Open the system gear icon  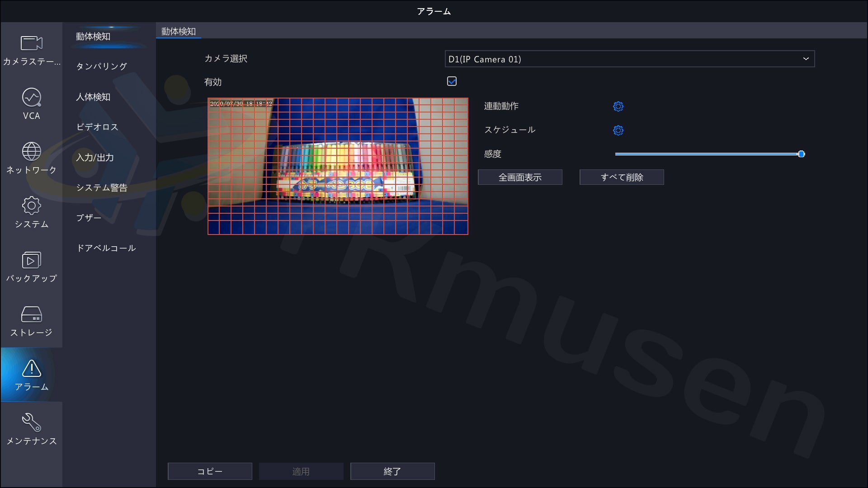pyautogui.click(x=31, y=206)
